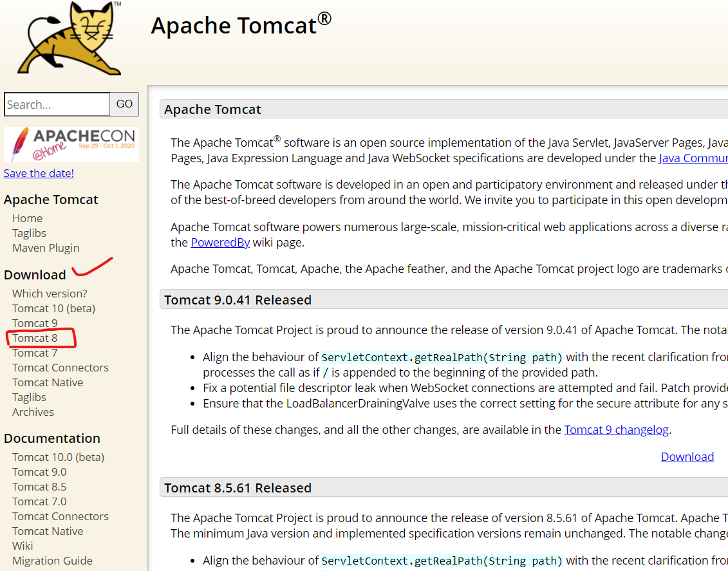Open Tomcat Connectors in Documentation section
Image resolution: width=728 pixels, height=571 pixels.
point(61,517)
